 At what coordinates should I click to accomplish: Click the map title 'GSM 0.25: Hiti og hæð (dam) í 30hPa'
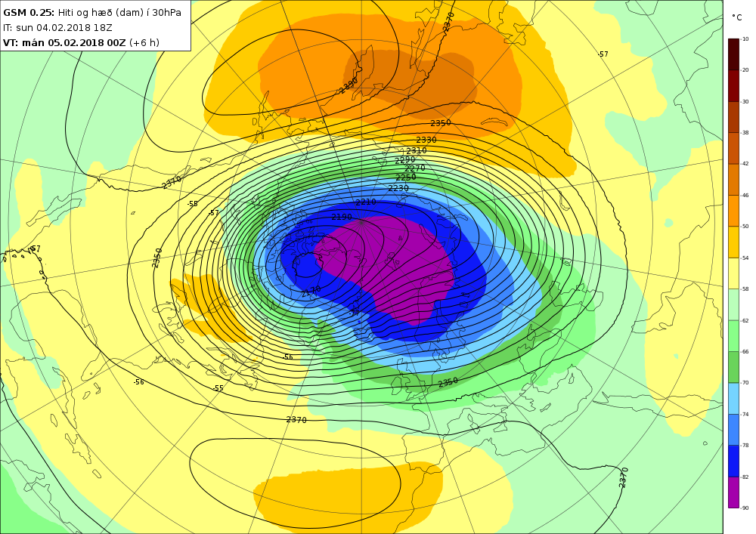tap(92, 13)
